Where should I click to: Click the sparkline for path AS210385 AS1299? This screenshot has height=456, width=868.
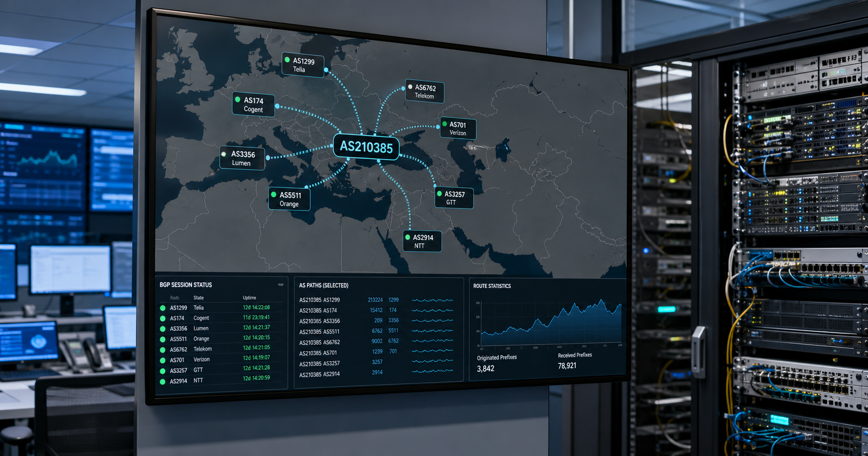click(432, 300)
